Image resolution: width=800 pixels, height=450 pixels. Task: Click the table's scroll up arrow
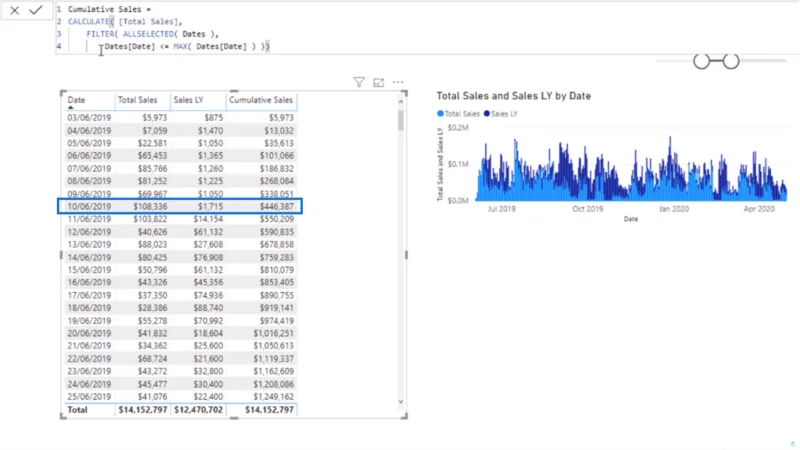pyautogui.click(x=401, y=102)
